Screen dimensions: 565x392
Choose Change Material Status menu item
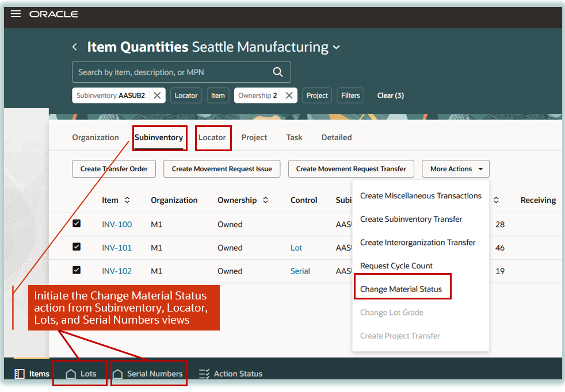click(x=421, y=290)
